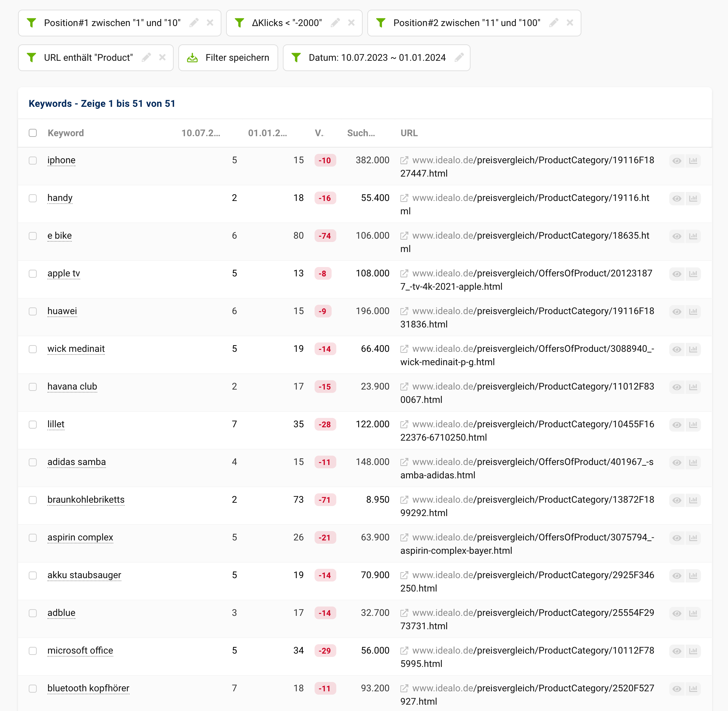The image size is (728, 711).
Task: Toggle the checkbox next to handy keyword
Action: (33, 198)
